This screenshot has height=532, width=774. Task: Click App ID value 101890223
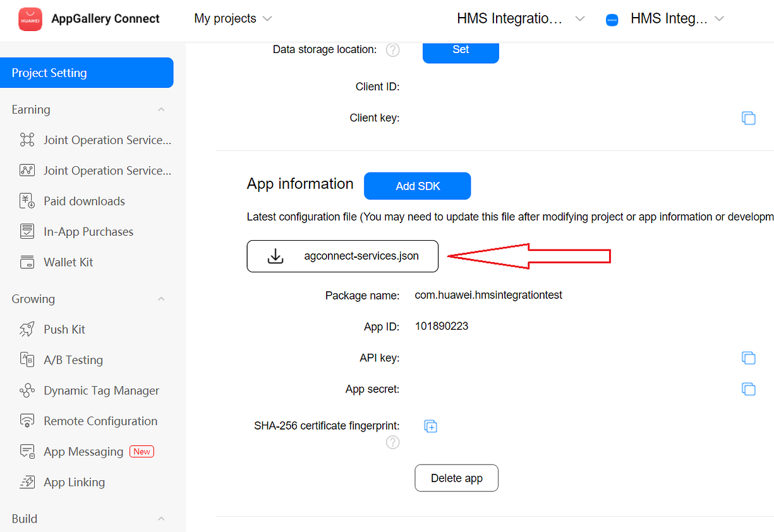tap(442, 327)
